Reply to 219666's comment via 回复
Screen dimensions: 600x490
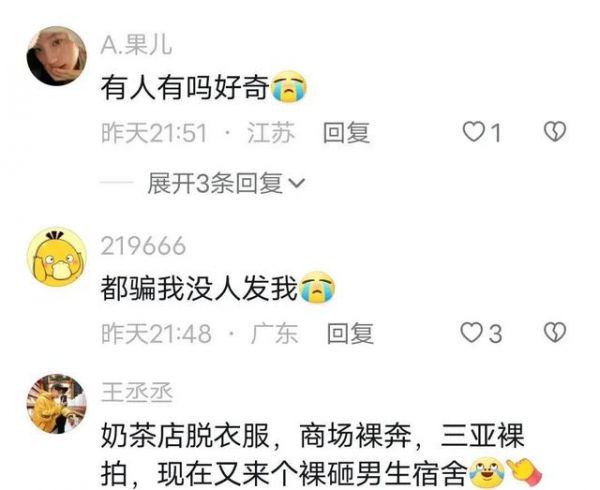point(351,333)
